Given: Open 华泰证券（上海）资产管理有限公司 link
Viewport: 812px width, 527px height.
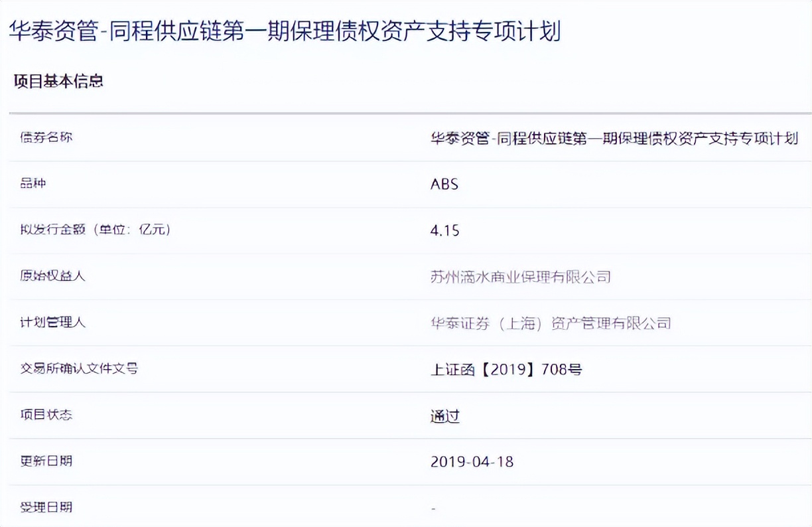Looking at the screenshot, I should [550, 323].
